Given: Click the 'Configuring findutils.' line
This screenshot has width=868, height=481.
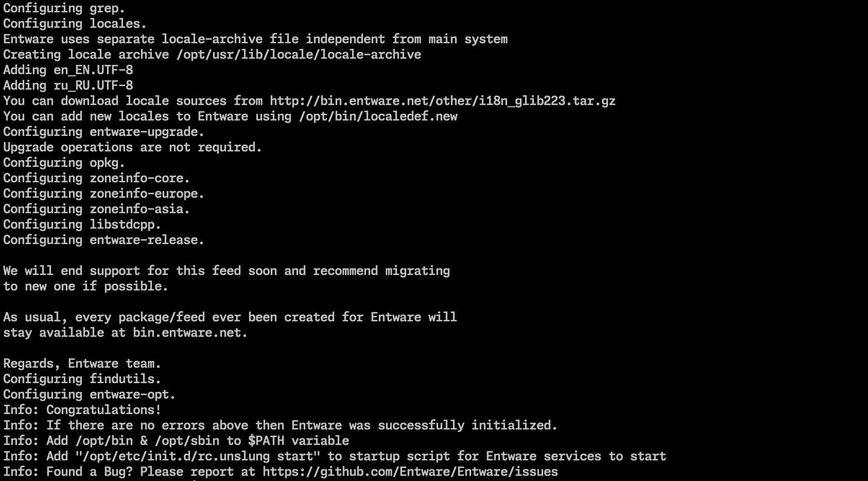Looking at the screenshot, I should 82,379.
